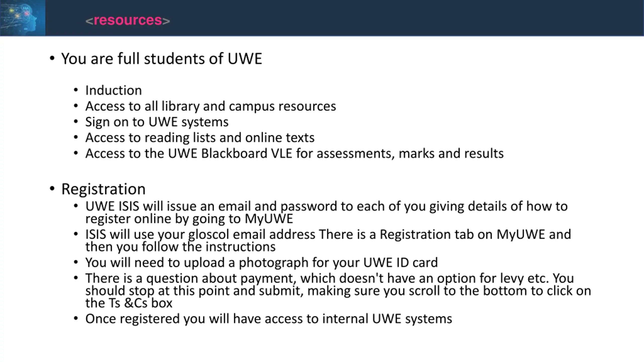Click 'Access to reading lists and online texts'

[x=200, y=138]
